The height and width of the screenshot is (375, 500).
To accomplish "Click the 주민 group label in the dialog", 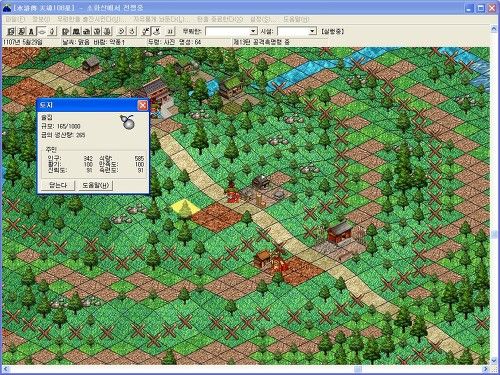I will point(51,149).
